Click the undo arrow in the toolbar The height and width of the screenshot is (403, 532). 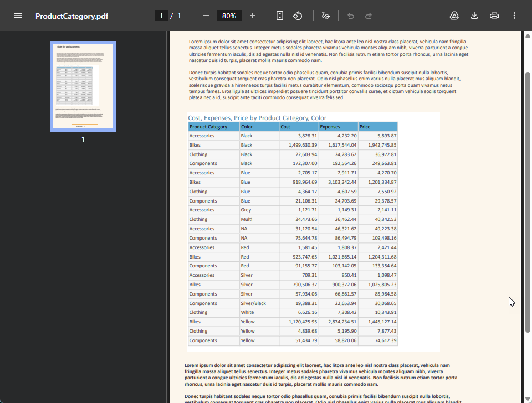click(350, 15)
